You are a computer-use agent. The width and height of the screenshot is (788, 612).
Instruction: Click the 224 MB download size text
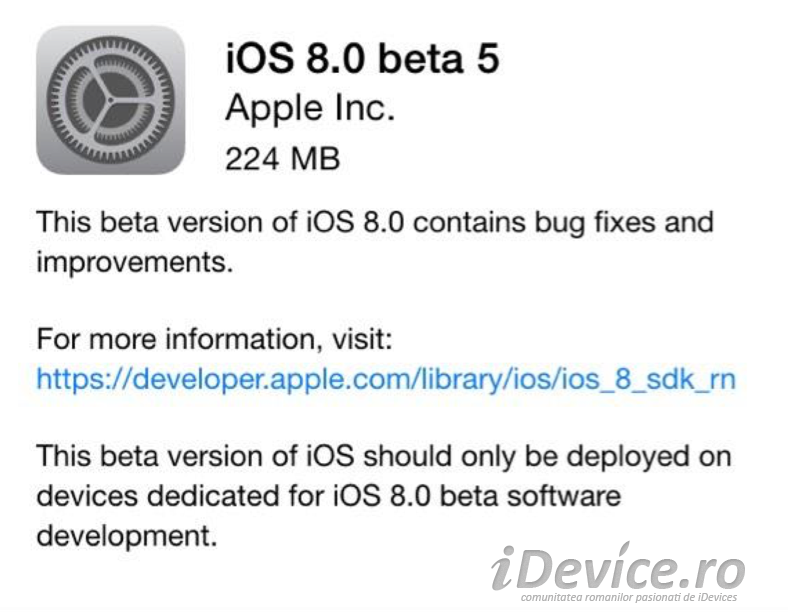tap(283, 159)
